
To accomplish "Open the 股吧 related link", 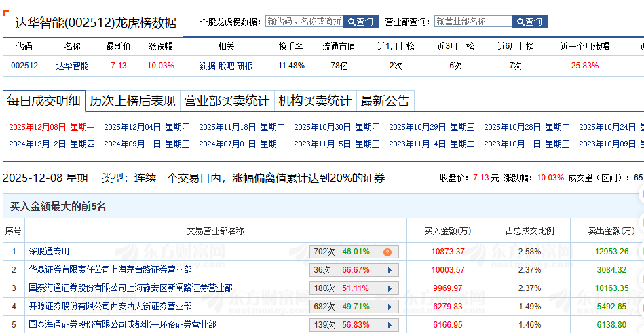I will (x=226, y=66).
